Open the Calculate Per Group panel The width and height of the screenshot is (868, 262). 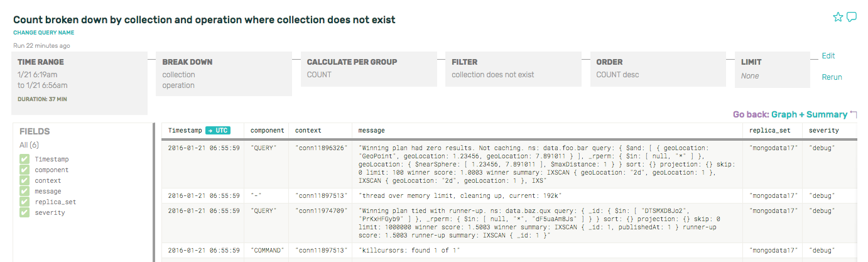point(369,69)
